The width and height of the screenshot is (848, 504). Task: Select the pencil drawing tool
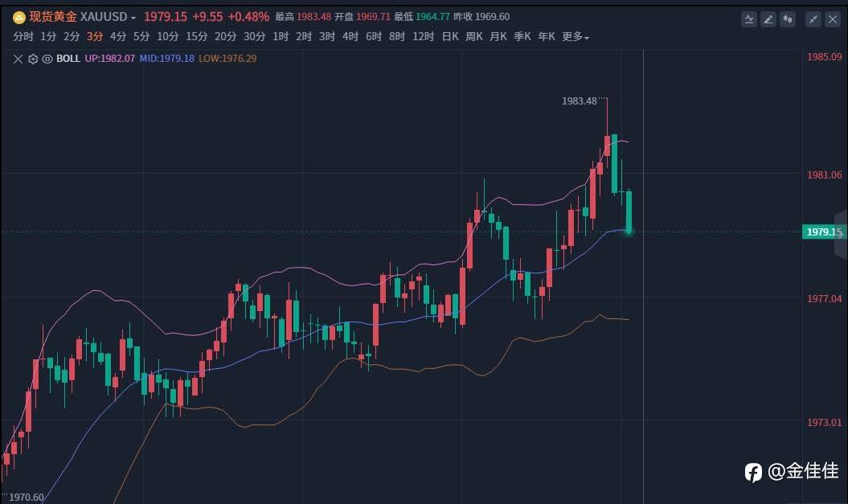pos(768,19)
